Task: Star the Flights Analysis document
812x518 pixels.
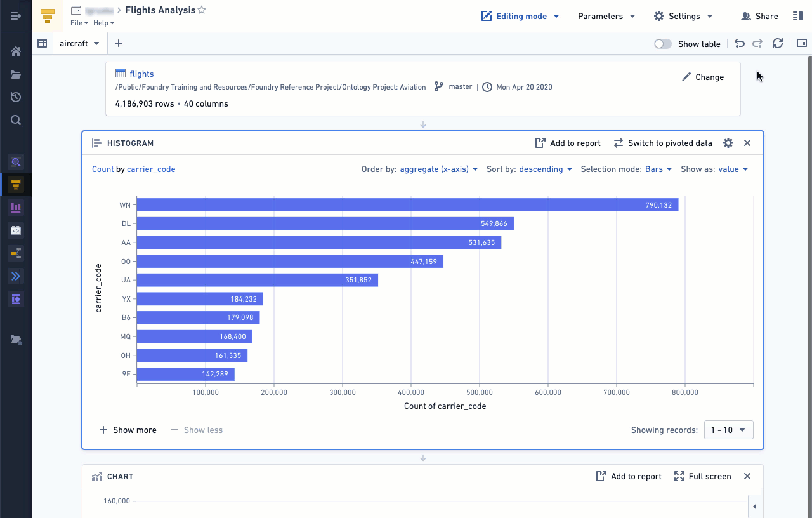Action: click(202, 10)
